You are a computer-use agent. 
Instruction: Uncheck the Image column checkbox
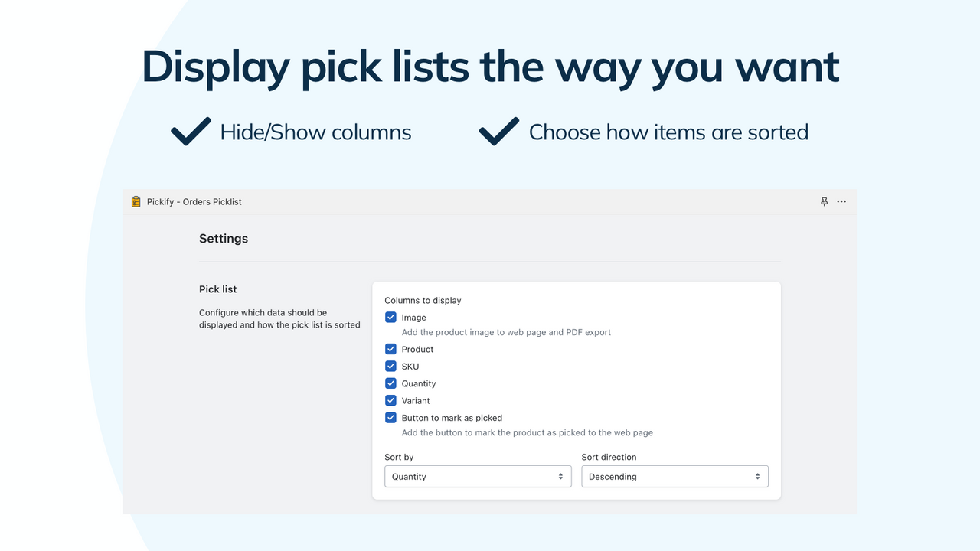coord(390,317)
